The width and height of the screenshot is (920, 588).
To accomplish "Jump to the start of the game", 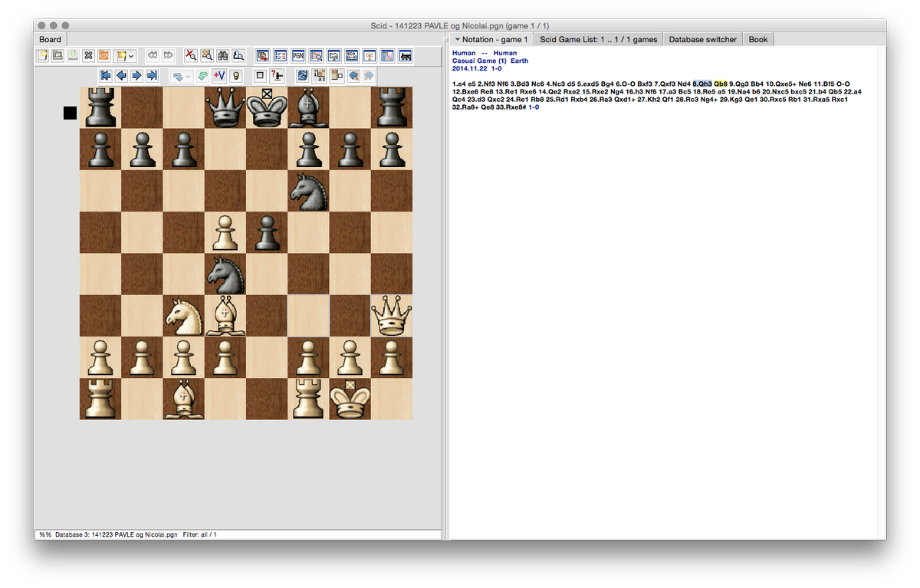I will [x=106, y=76].
